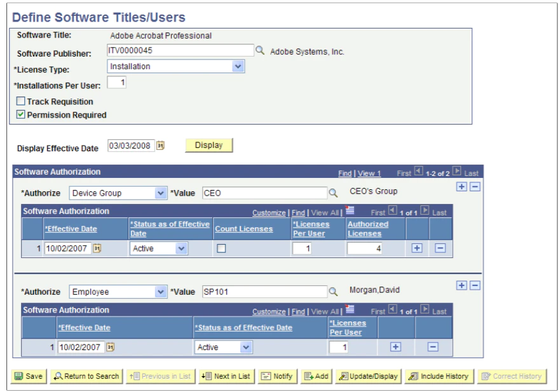Screen dimensions: 560x392
Task: Add effective-dated row in Employee grid
Action: click(x=395, y=347)
